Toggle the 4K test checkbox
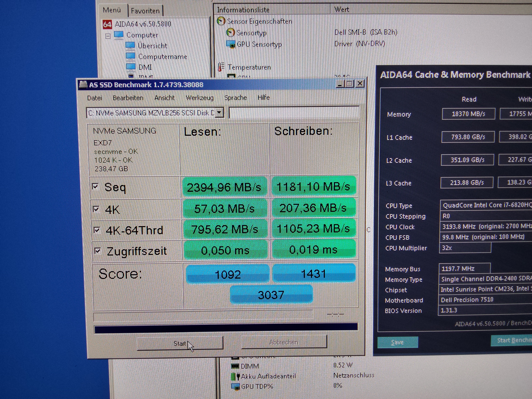 point(96,209)
